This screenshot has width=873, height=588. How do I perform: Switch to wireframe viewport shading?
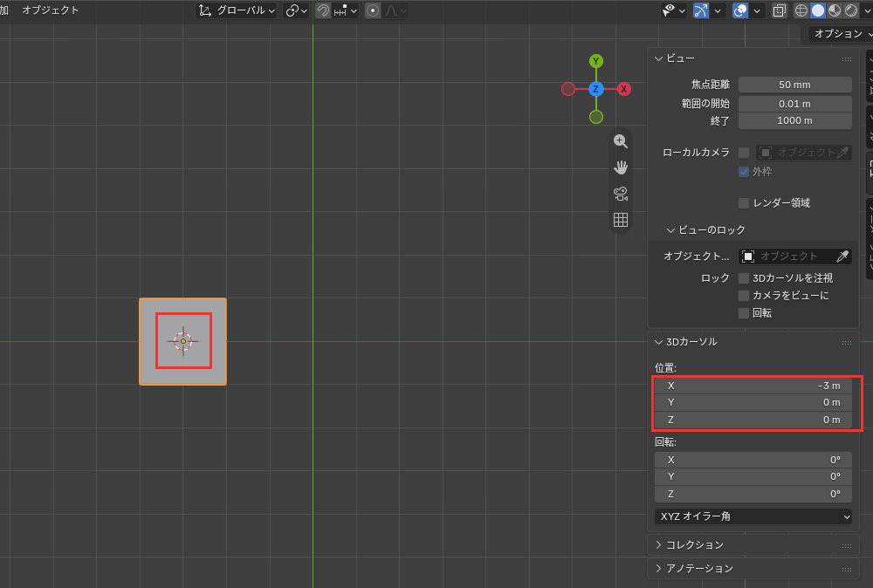801,10
